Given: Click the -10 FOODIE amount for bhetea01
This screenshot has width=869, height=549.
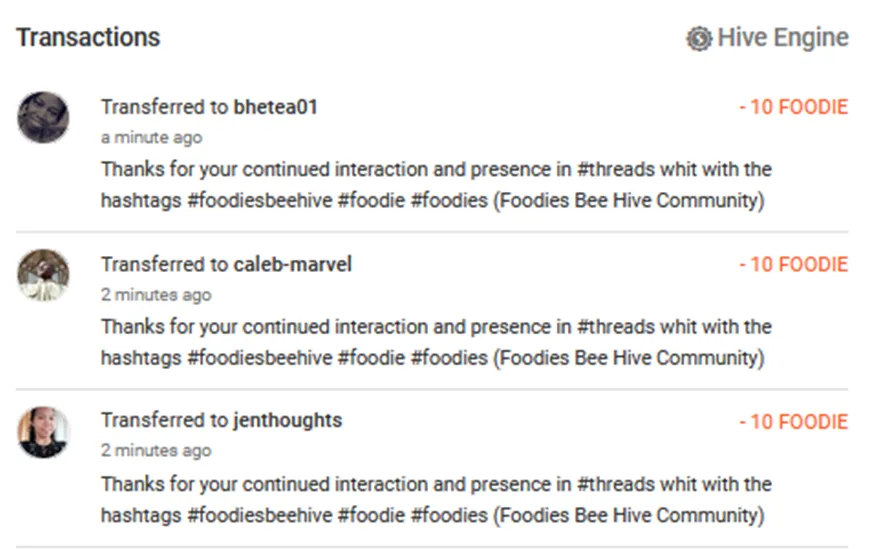Looking at the screenshot, I should (x=793, y=107).
